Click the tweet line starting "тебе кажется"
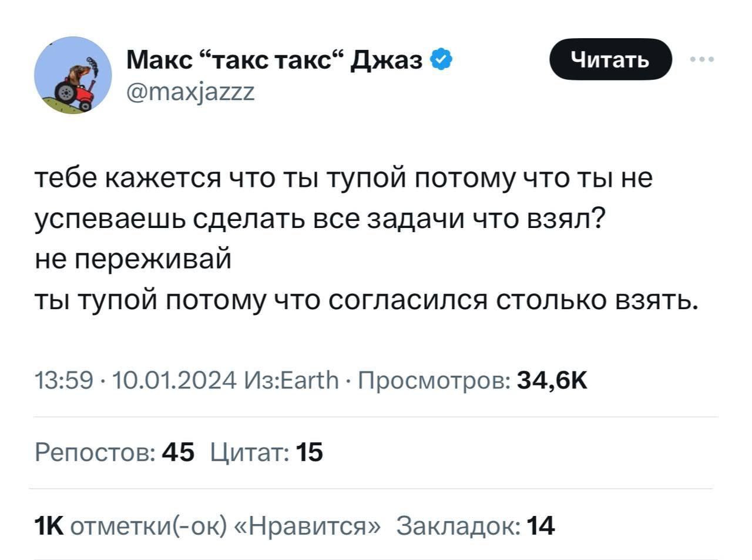 pyautogui.click(x=344, y=179)
